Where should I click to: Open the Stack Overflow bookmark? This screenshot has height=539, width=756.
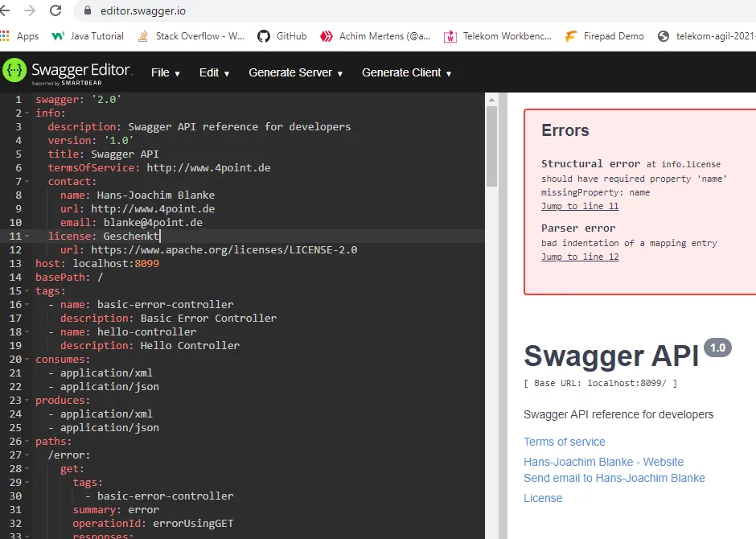(x=191, y=36)
